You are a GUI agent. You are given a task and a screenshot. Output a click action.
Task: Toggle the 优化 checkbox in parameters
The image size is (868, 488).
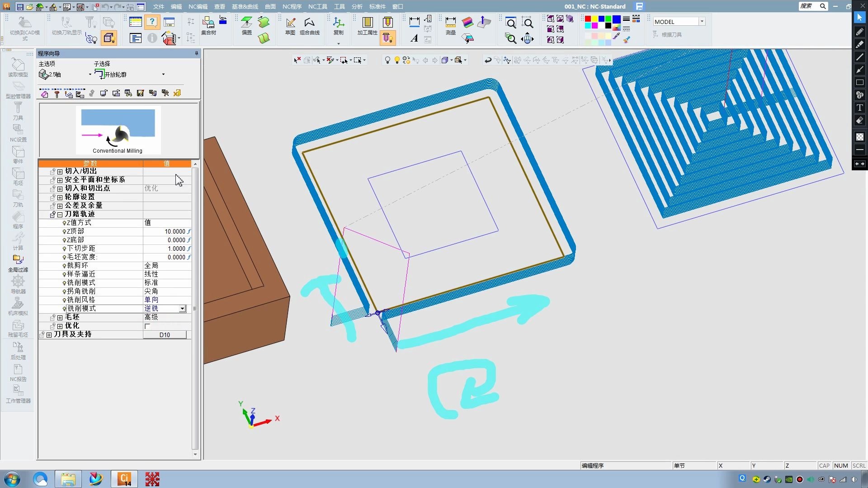147,326
